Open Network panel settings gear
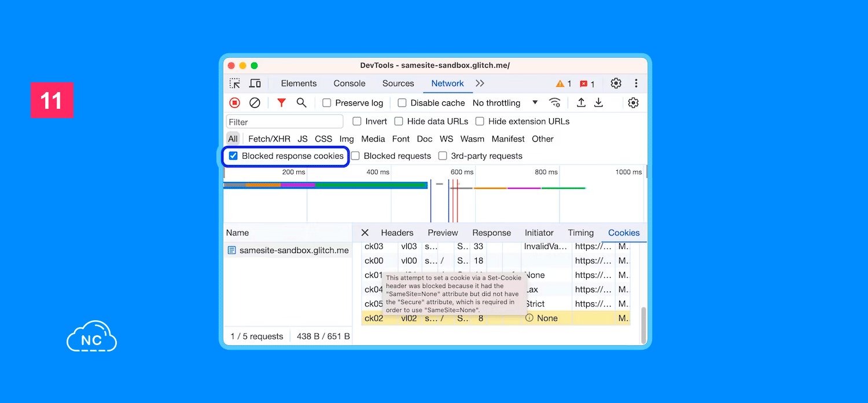 (634, 102)
